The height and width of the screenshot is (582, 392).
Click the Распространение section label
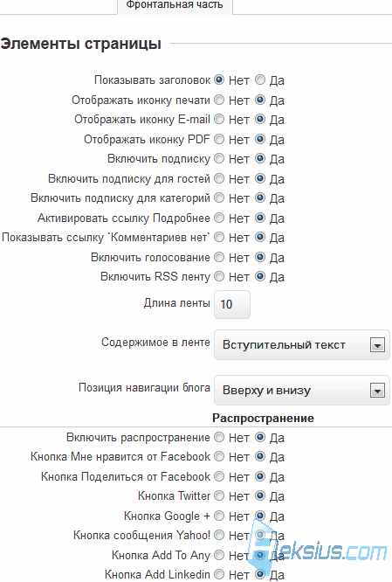pyautogui.click(x=263, y=418)
